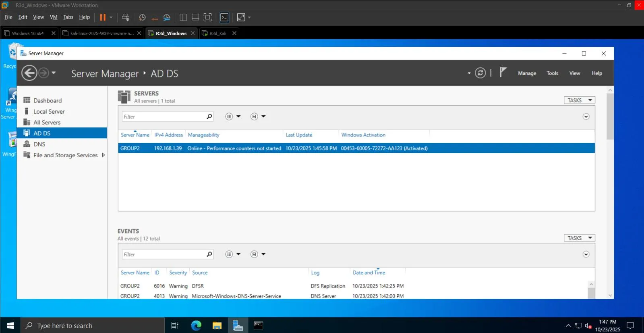Open Command Prompt from the taskbar
The height and width of the screenshot is (333, 644).
pos(258,325)
